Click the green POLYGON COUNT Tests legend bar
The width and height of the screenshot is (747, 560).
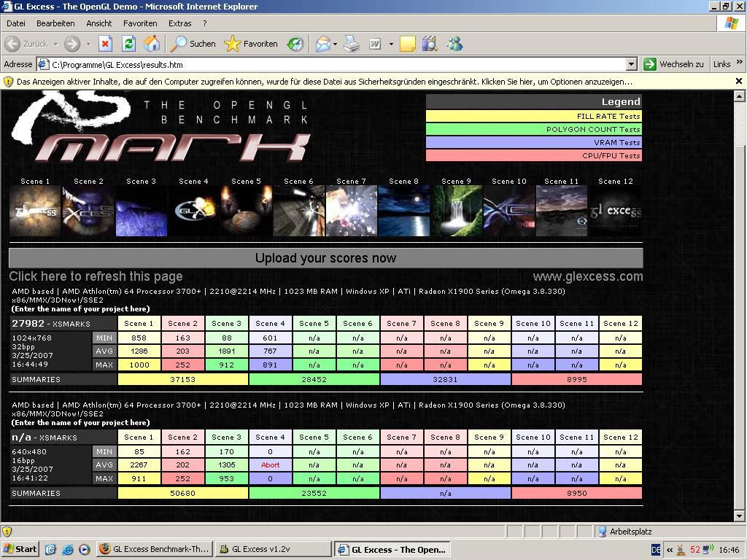click(533, 129)
